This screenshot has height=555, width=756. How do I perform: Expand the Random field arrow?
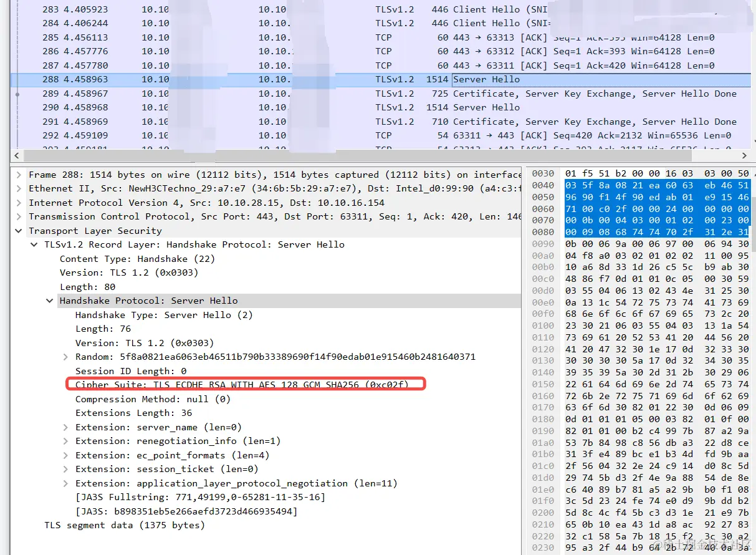[65, 357]
